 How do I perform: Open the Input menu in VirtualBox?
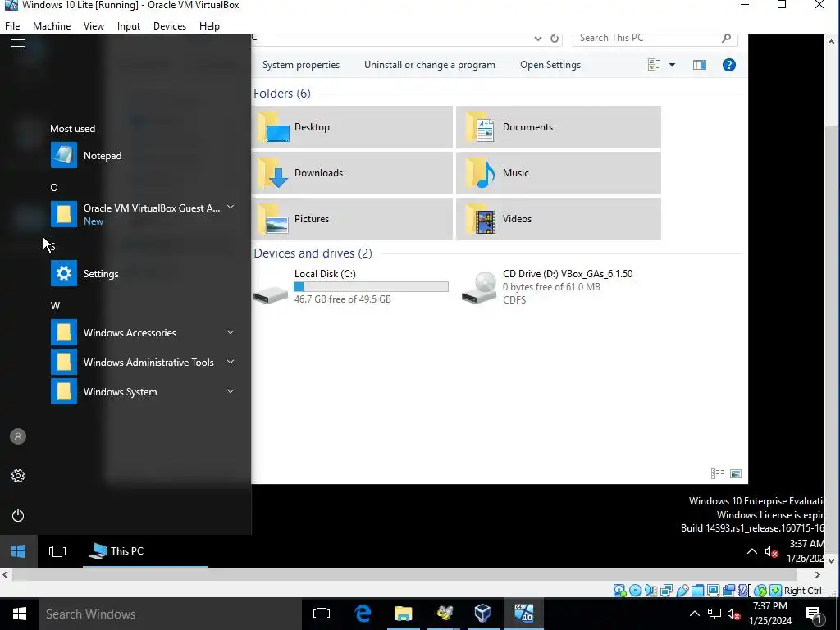129,25
